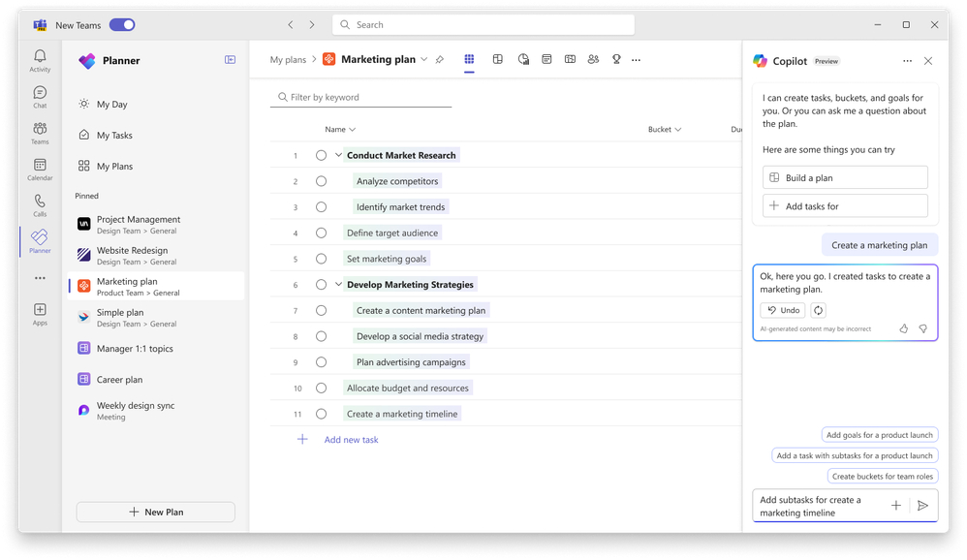This screenshot has width=967, height=560.
Task: Click the New Plan button
Action: [x=155, y=512]
